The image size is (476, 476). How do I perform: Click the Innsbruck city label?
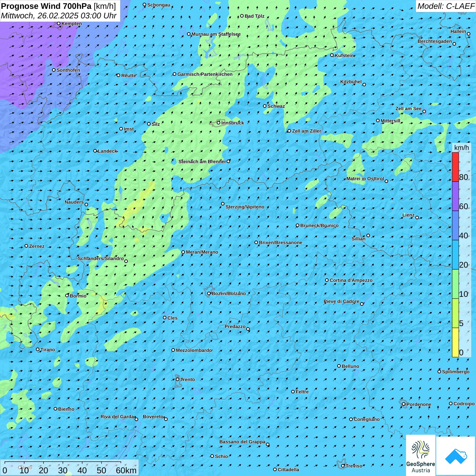coord(233,123)
